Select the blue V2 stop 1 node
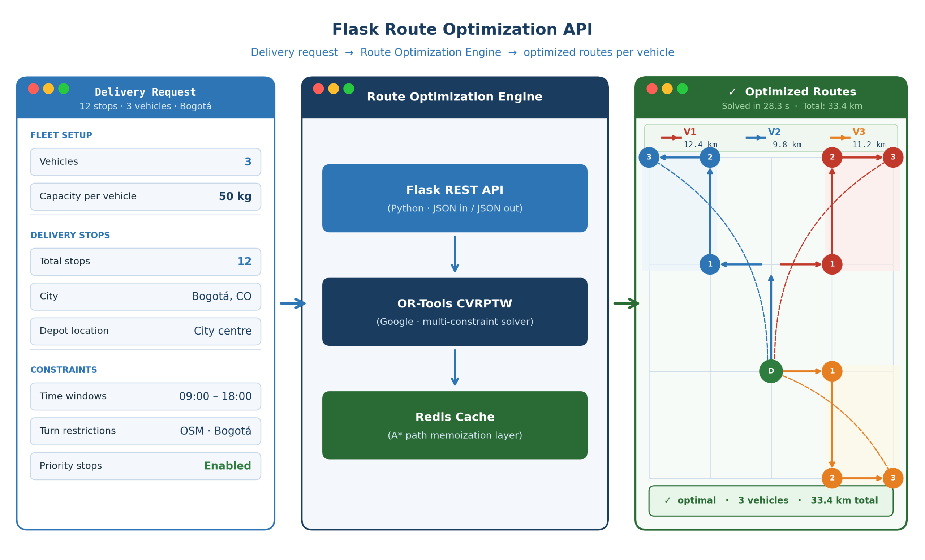Viewport: 925px width, 560px height. 710,264
